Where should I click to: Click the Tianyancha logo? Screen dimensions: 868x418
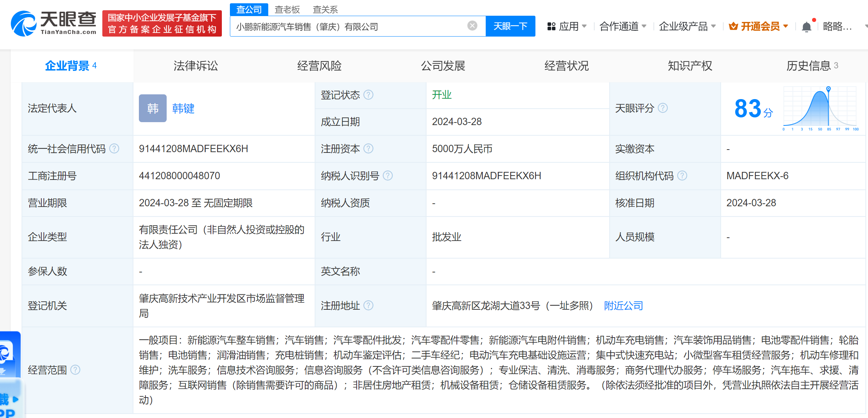point(54,23)
